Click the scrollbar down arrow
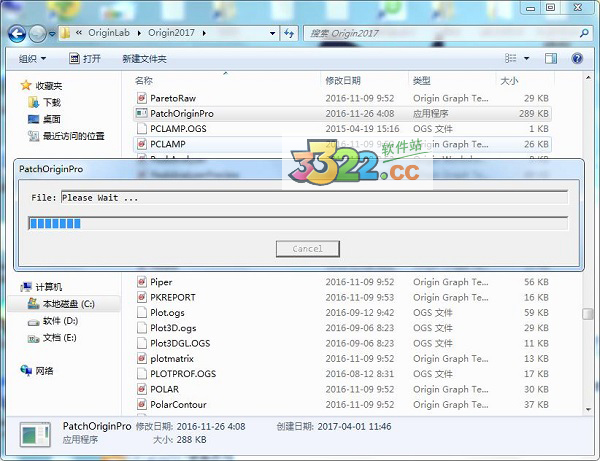 pos(588,409)
